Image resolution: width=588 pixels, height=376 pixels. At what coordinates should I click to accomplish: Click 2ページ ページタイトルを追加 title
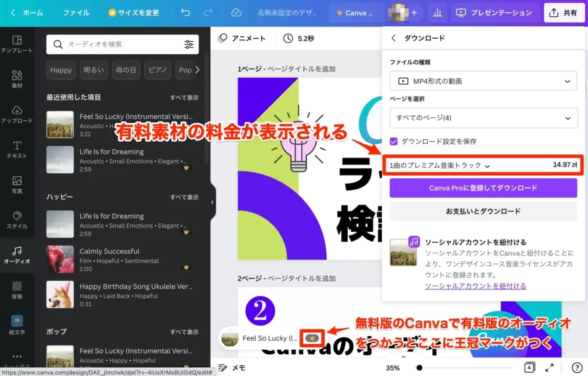tap(286, 278)
